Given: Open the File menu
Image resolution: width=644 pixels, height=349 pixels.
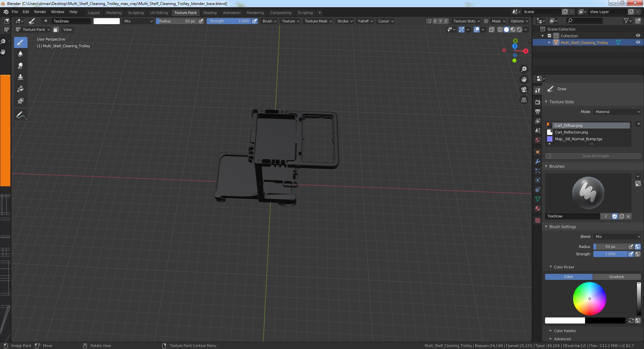Looking at the screenshot, I should click(15, 12).
